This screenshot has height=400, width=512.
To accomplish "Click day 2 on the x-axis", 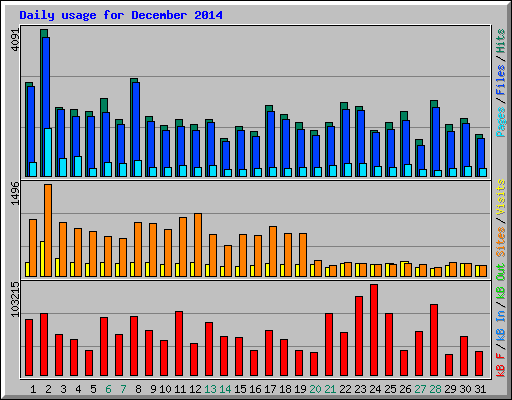I will [48, 389].
